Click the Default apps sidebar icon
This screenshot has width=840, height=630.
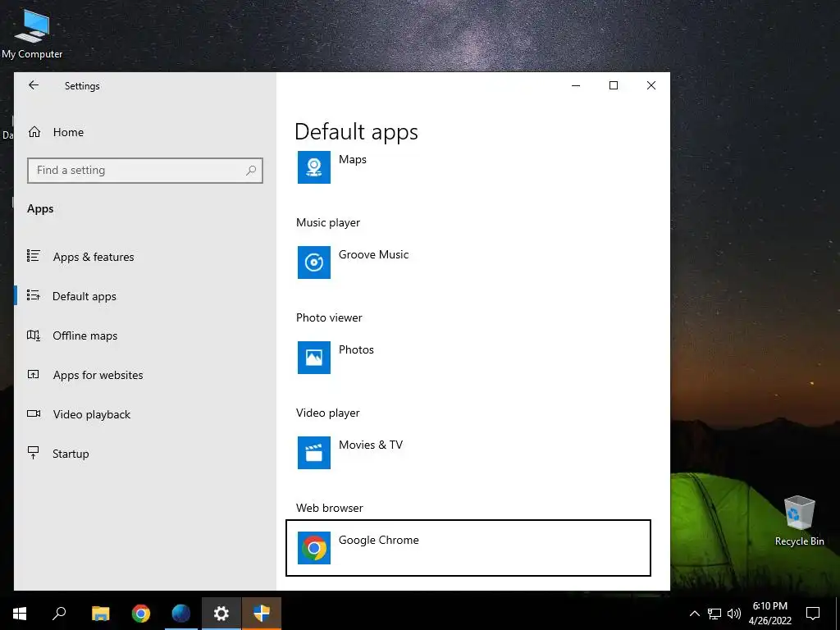33,295
